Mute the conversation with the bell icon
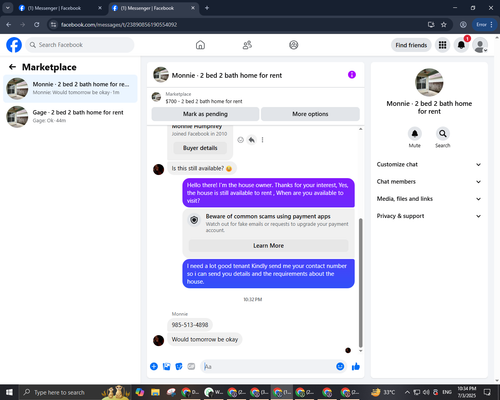Viewport: 500px width, 400px height. click(x=415, y=134)
